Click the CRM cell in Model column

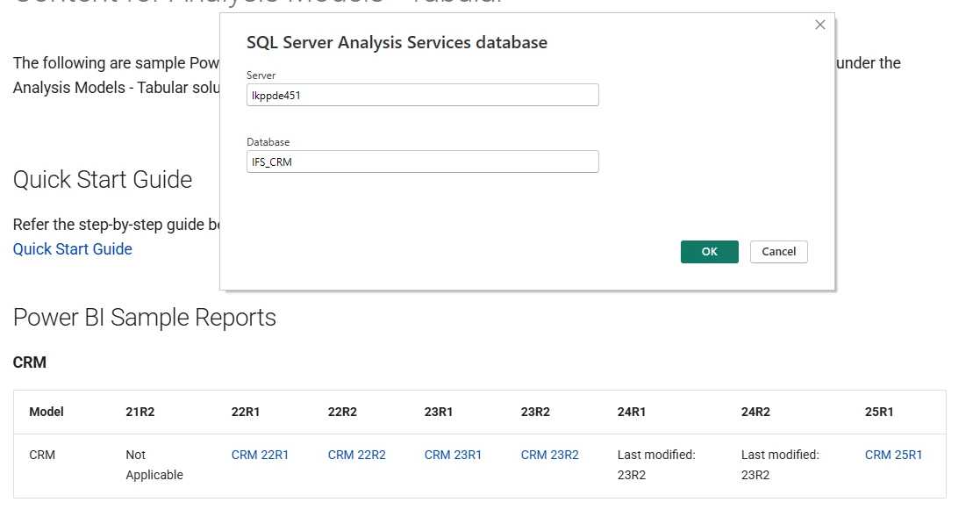[42, 455]
